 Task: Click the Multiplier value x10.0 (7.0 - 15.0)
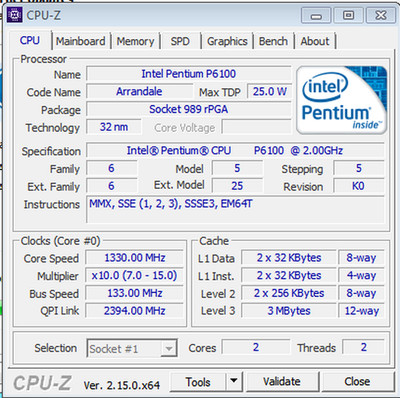point(135,275)
